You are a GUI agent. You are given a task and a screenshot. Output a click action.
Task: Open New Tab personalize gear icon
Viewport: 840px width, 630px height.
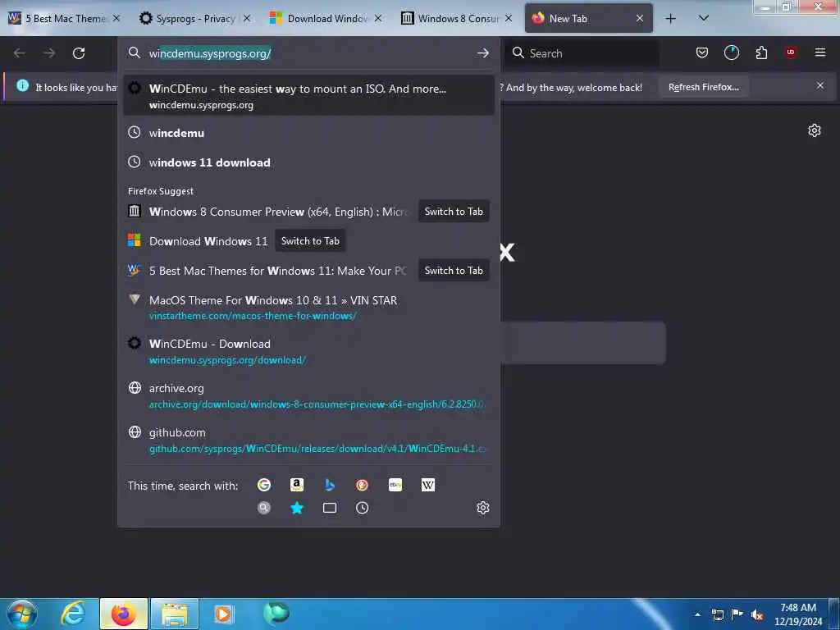[815, 130]
